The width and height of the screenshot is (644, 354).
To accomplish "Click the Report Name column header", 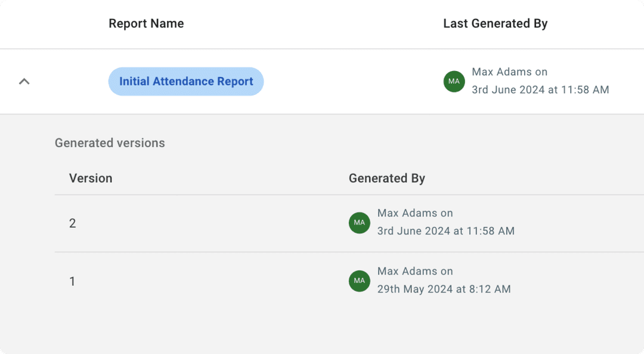I will (146, 24).
